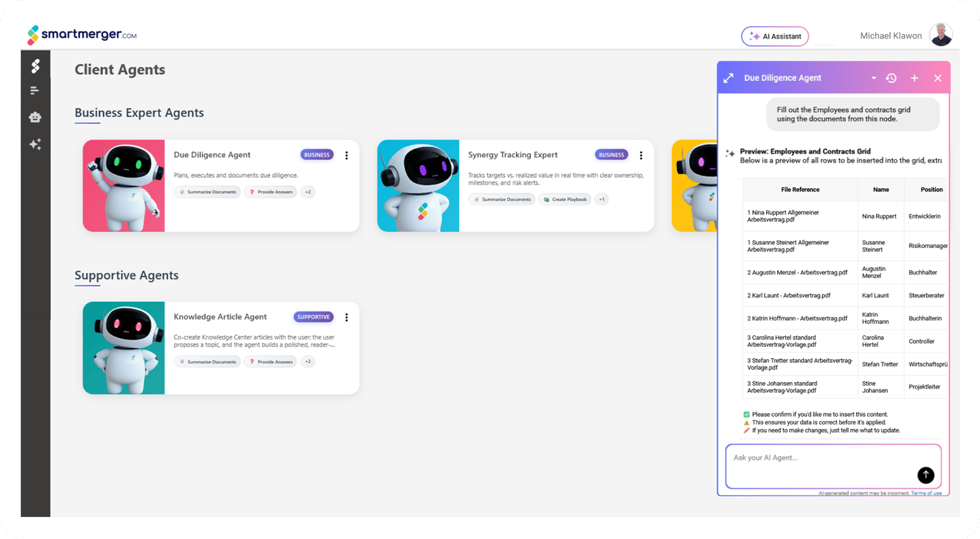The height and width of the screenshot is (539, 980).
Task: Open the robot agents icon in sidebar
Action: [35, 117]
